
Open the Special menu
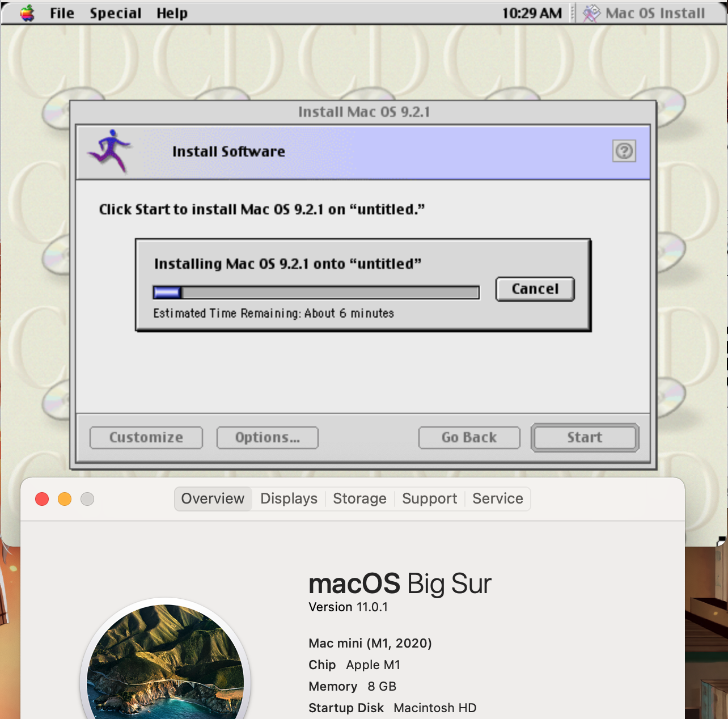pos(116,13)
